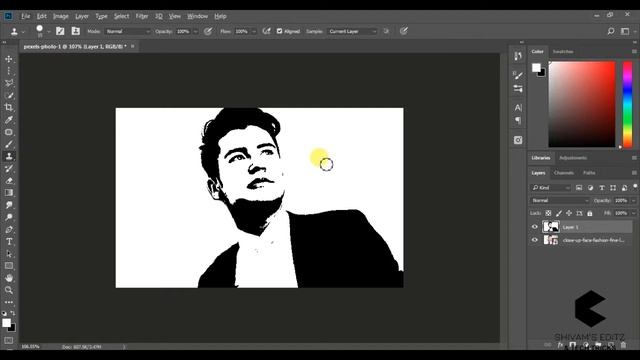The image size is (640, 360).
Task: Switch to the Adjustments tab
Action: (x=573, y=158)
